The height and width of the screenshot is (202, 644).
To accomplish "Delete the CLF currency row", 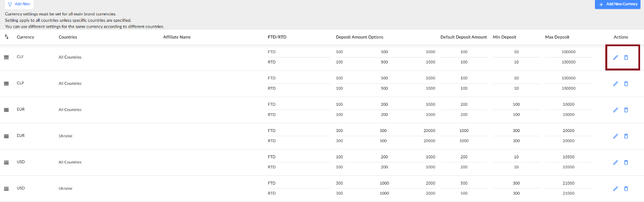I will point(626,58).
